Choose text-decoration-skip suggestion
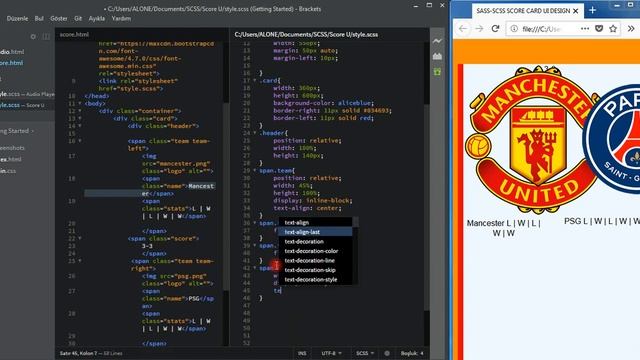Viewport: 640px width, 360px height. pyautogui.click(x=315, y=270)
